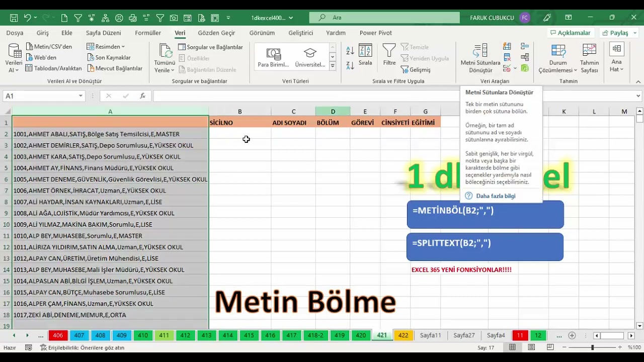Screen dimensions: 644x362
Task: Click Erişilebilirlik status bar message
Action: click(82, 347)
